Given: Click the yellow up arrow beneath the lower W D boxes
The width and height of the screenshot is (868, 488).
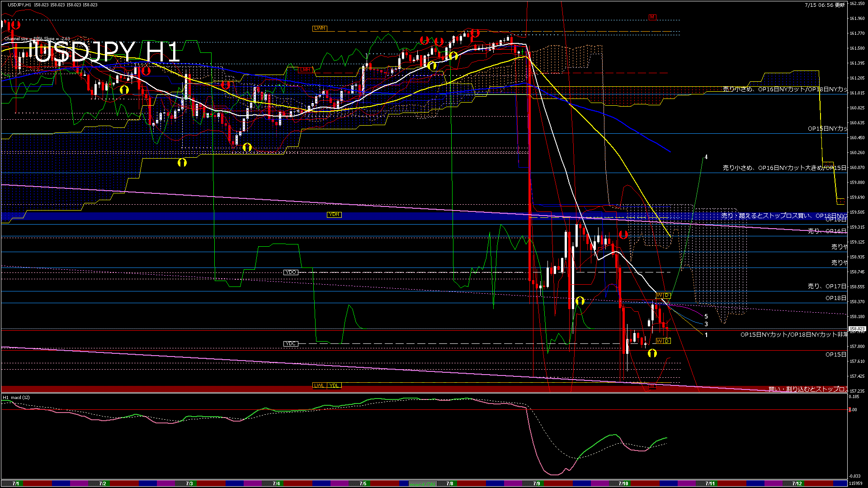Looking at the screenshot, I should point(652,353).
